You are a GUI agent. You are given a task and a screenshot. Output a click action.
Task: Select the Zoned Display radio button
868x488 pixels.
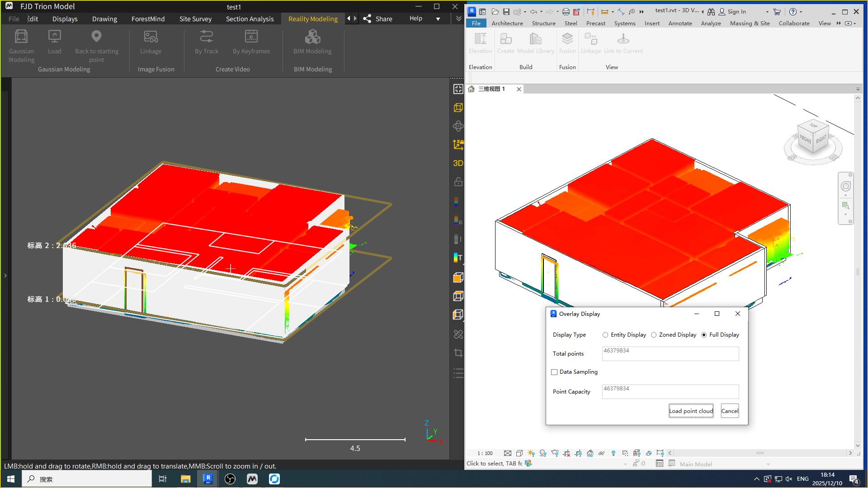click(x=654, y=335)
